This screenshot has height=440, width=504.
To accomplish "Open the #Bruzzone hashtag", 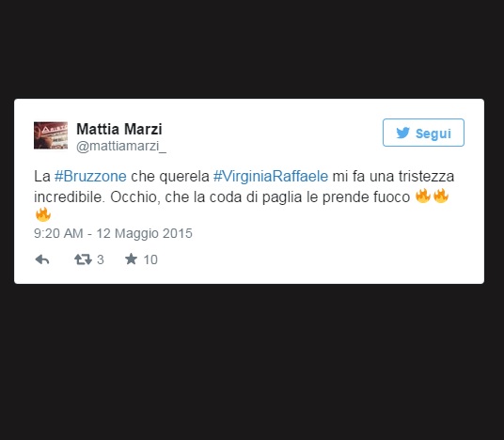I will pyautogui.click(x=90, y=177).
